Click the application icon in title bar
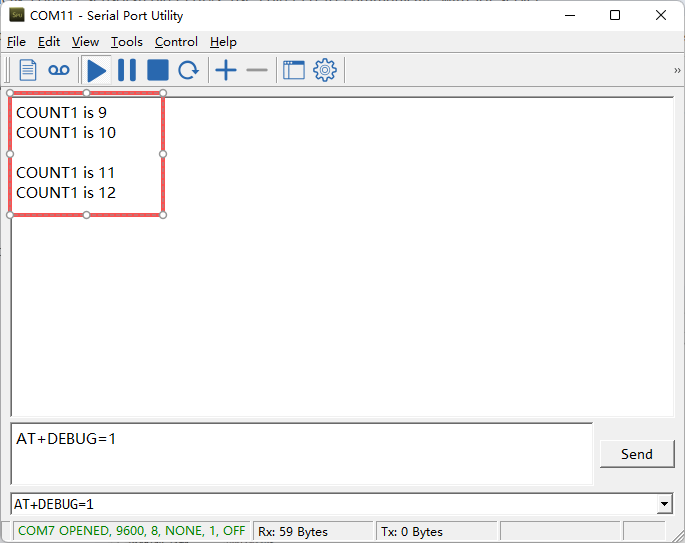Screen dimensions: 685x543 (17, 15)
